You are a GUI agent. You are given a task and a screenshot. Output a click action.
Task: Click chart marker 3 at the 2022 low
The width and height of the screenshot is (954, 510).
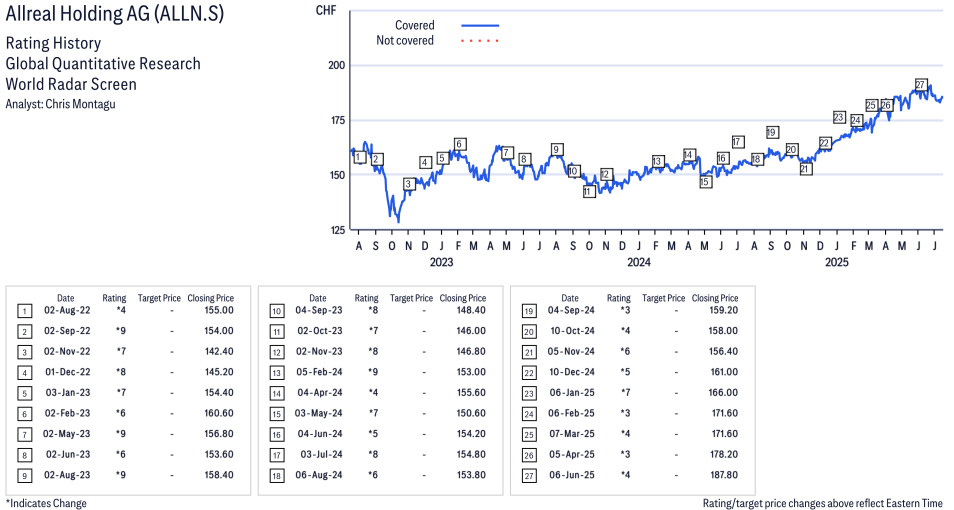409,184
